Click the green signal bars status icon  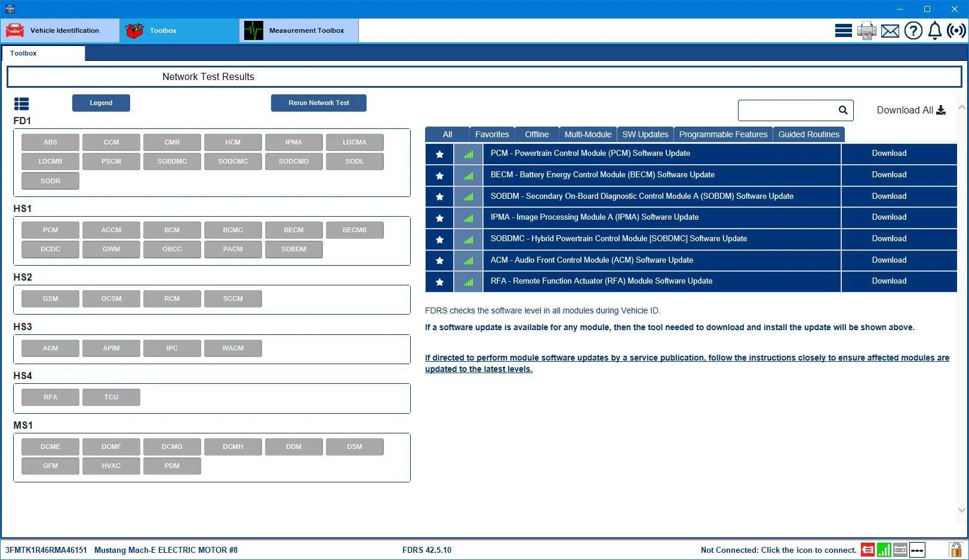884,550
